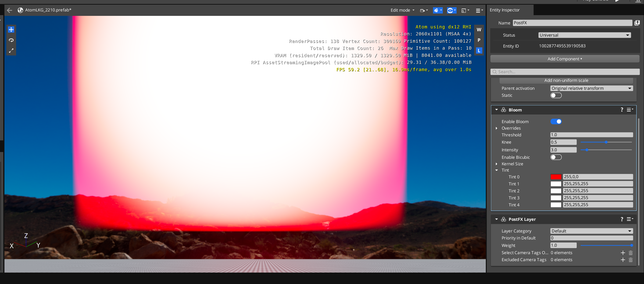Image resolution: width=644 pixels, height=284 pixels.
Task: Enable the Bicubic option in Bloom
Action: 556,157
